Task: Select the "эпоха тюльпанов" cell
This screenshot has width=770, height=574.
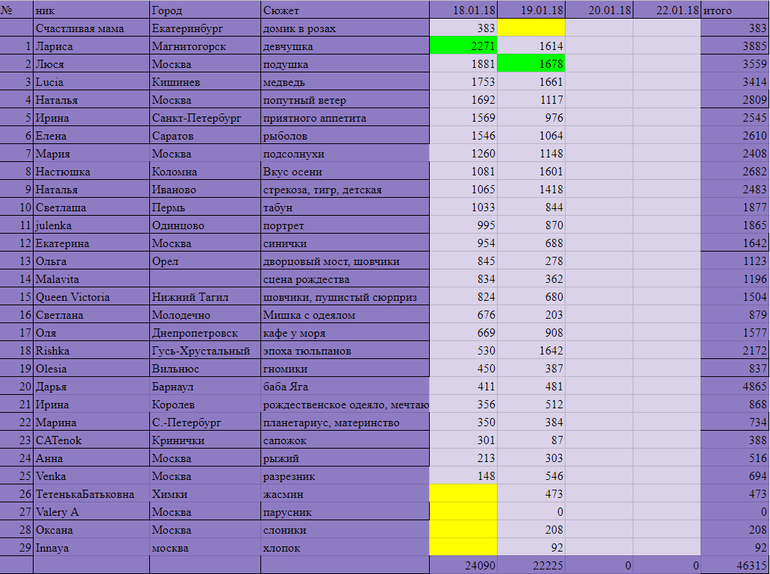Action: [x=344, y=351]
